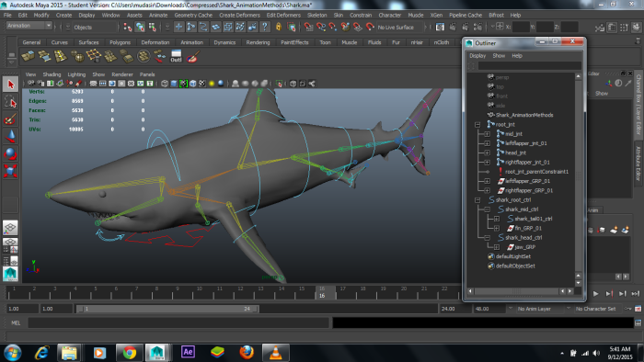
Task: Open the Constrain menu
Action: [361, 16]
